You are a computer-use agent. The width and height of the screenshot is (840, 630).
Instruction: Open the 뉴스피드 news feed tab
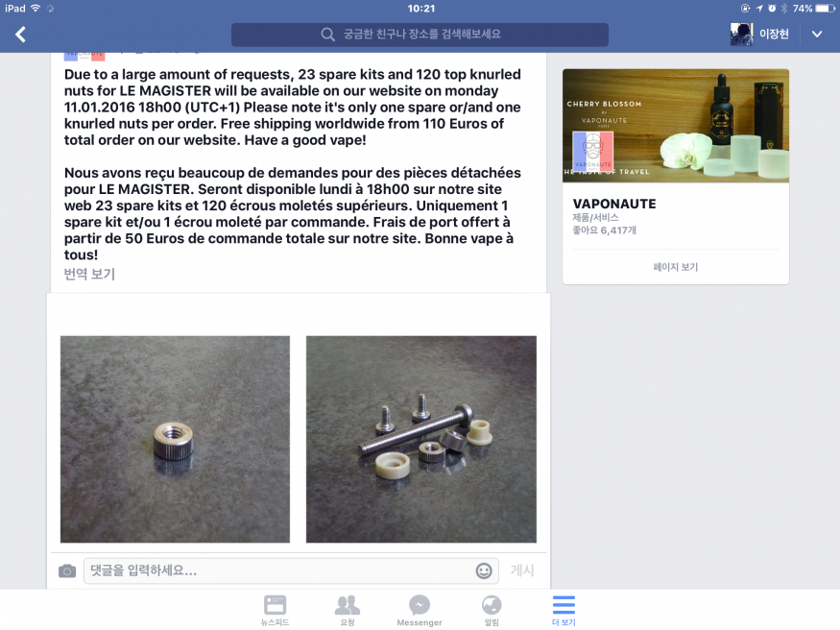pyautogui.click(x=275, y=610)
